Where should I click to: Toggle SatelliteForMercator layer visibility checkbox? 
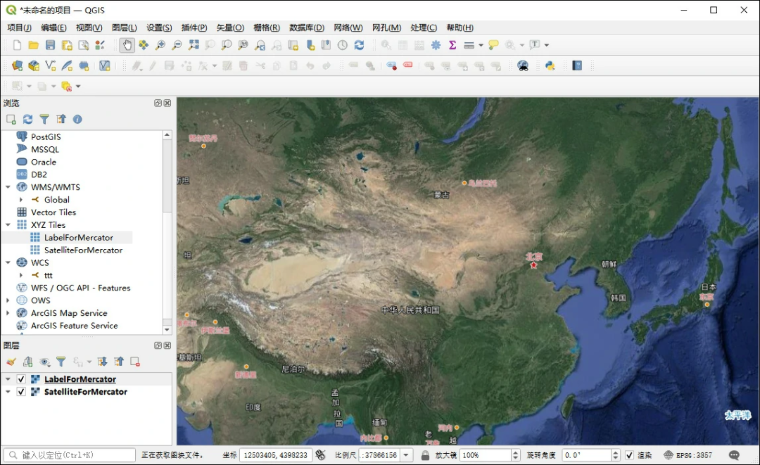[x=21, y=392]
